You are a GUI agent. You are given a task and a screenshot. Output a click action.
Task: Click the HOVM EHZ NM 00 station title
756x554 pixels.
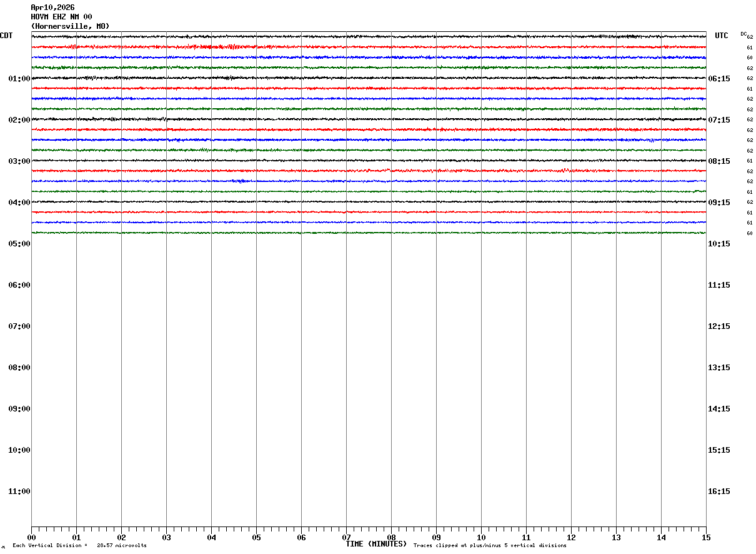pos(61,17)
